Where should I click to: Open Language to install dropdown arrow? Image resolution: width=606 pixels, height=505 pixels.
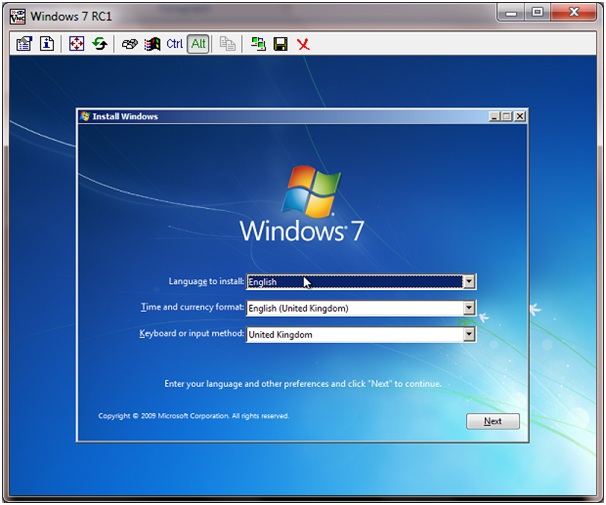pyautogui.click(x=469, y=282)
